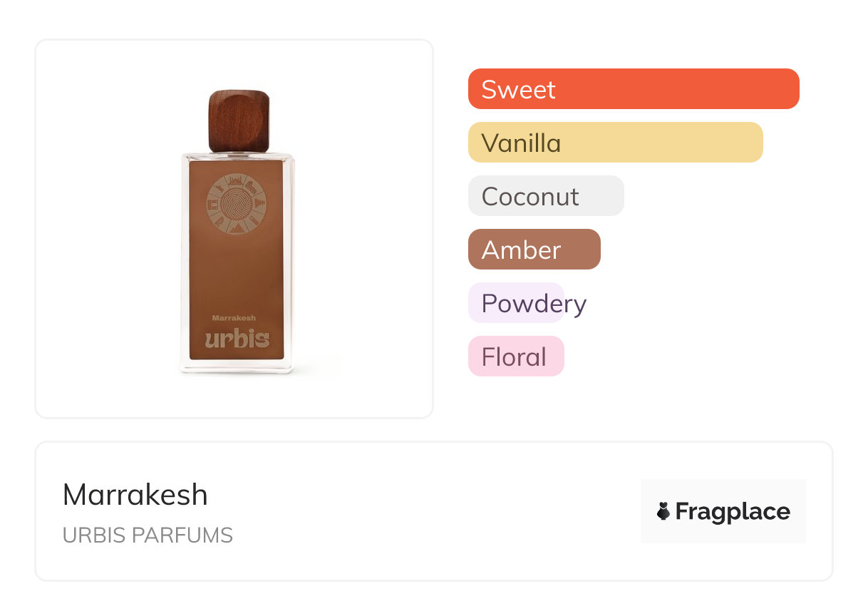This screenshot has width=868, height=616.
Task: Click the urbis logo on the bottle
Action: [237, 337]
